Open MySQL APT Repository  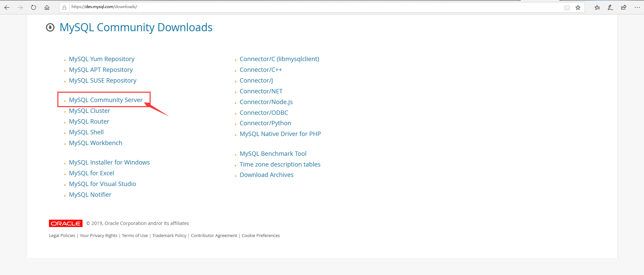pyautogui.click(x=101, y=70)
